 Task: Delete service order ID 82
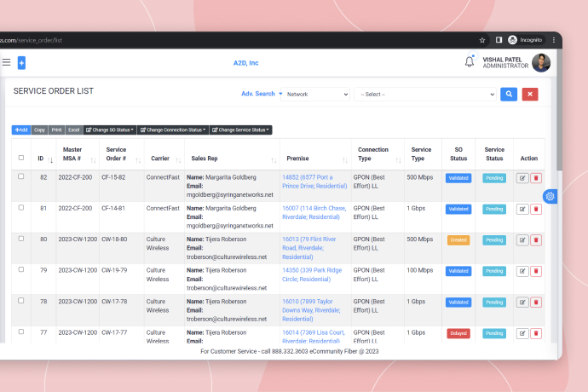[536, 178]
